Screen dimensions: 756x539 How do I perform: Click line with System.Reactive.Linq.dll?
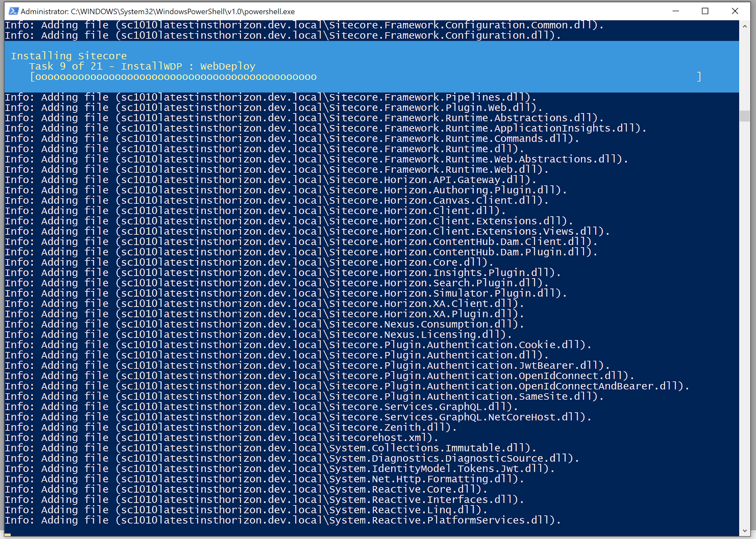pyautogui.click(x=246, y=511)
